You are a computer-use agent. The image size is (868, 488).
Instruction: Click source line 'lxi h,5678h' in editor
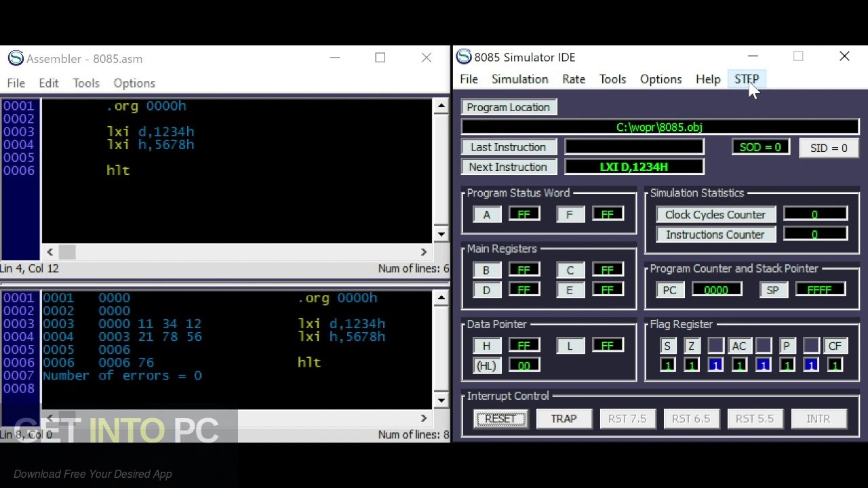[151, 144]
